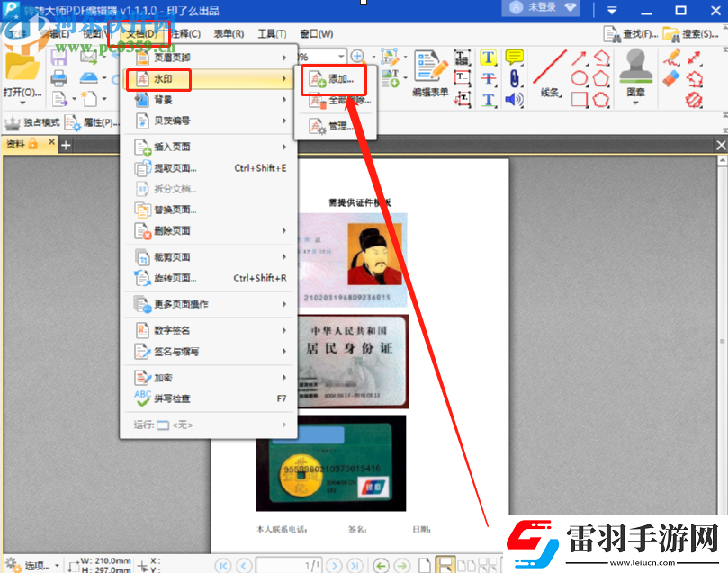Select the pentagon polygon tool
728x573 pixels.
(601, 78)
